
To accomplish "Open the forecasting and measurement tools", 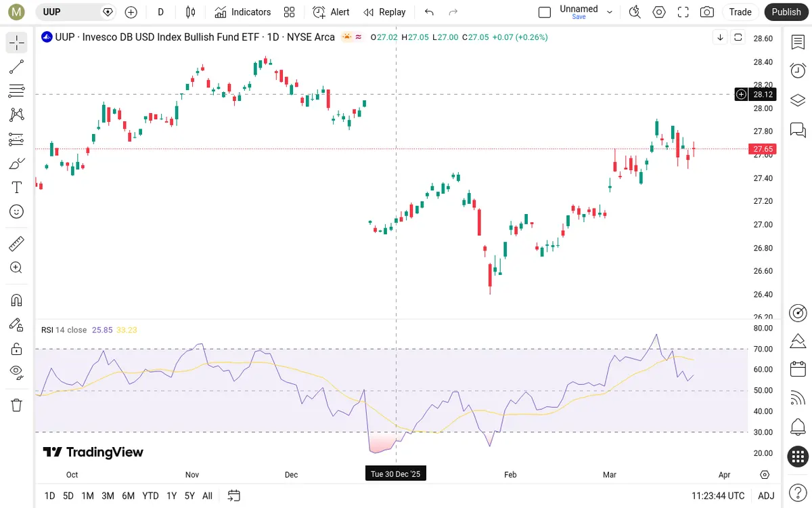I will click(17, 139).
